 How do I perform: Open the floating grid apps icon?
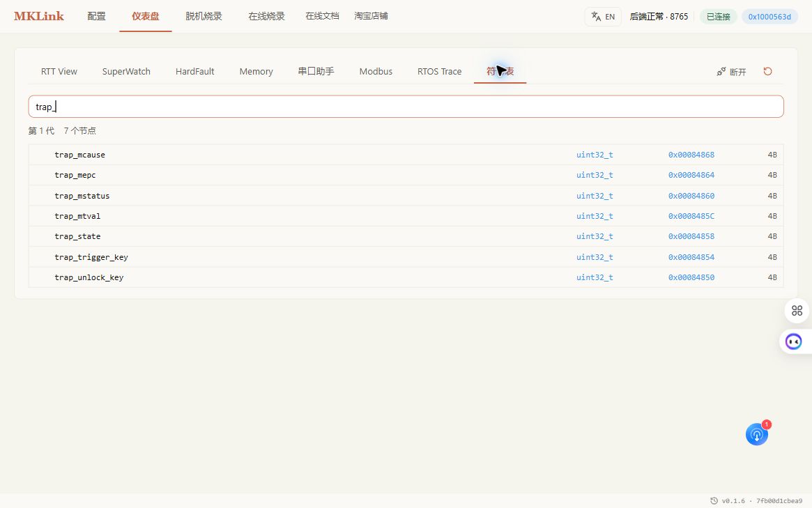click(797, 311)
